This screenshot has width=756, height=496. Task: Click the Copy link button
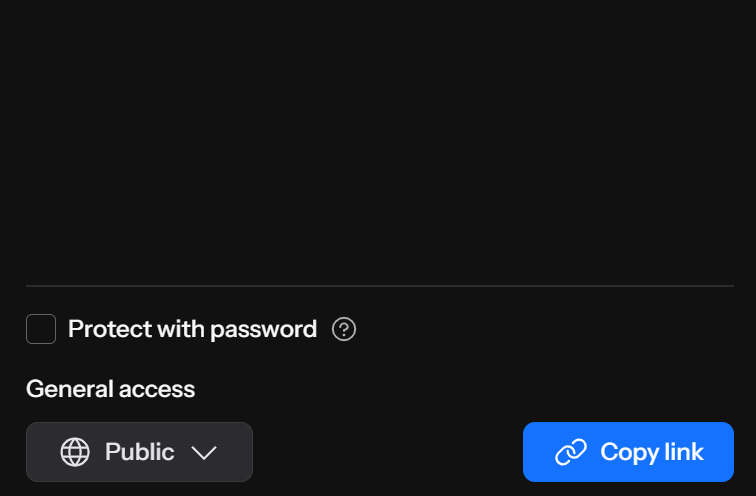(x=628, y=452)
